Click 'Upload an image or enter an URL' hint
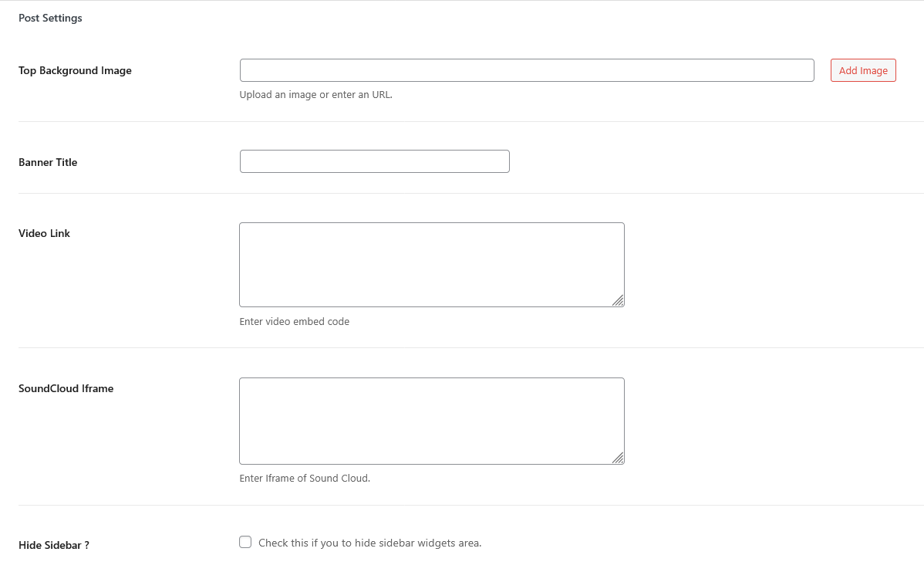Viewport: 924px width, 572px height. point(315,95)
